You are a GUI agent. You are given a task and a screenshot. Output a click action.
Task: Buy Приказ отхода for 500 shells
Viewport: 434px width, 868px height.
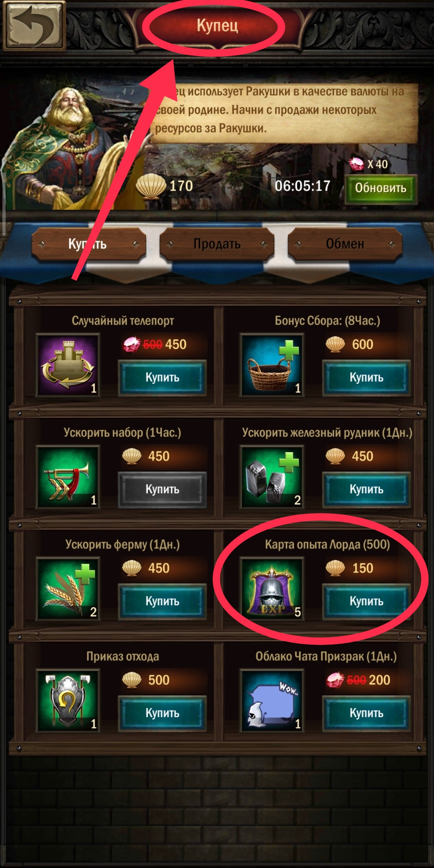tap(162, 713)
